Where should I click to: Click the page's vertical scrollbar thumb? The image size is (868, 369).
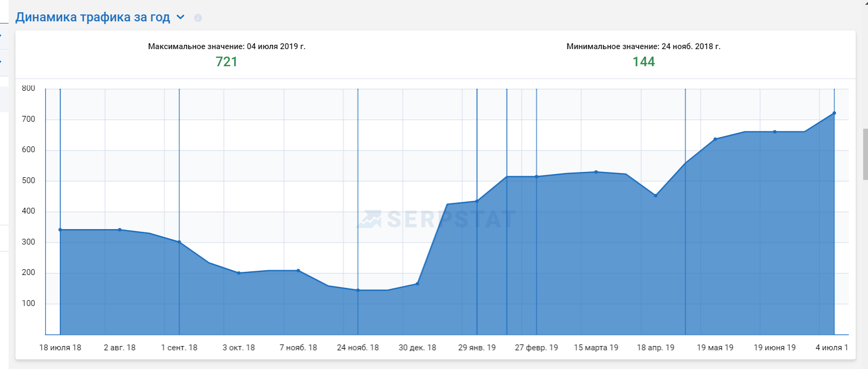pyautogui.click(x=865, y=154)
